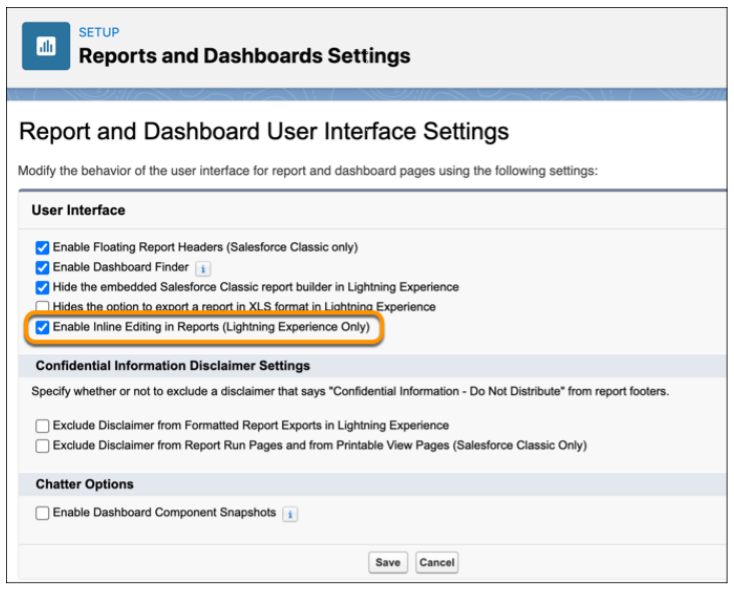
Task: Click Enable Inline Editing in Reports label
Action: (x=211, y=327)
